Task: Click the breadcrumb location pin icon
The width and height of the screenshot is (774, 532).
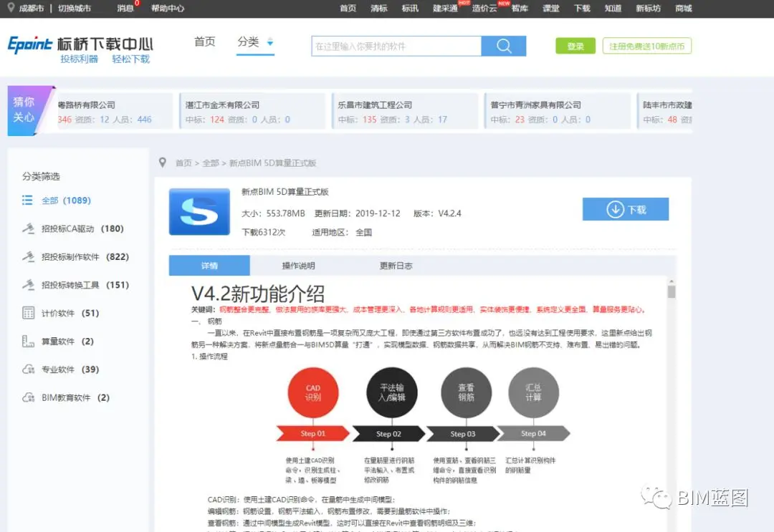Action: (163, 163)
